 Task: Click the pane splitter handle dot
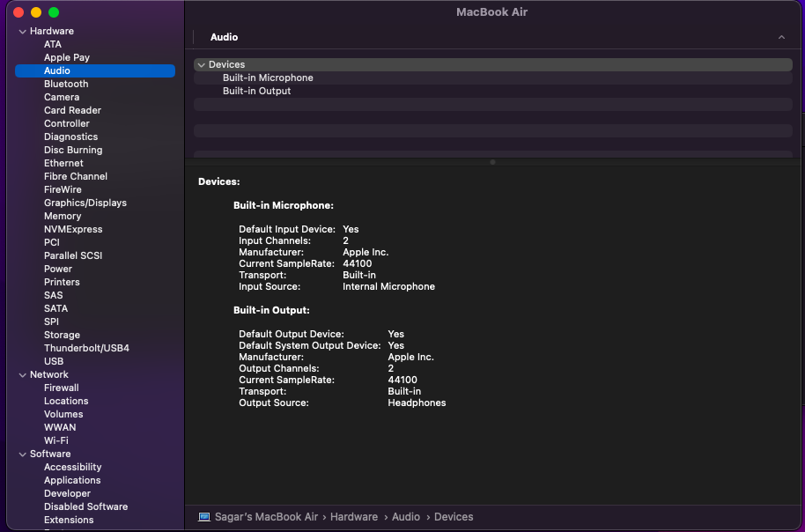[x=492, y=162]
